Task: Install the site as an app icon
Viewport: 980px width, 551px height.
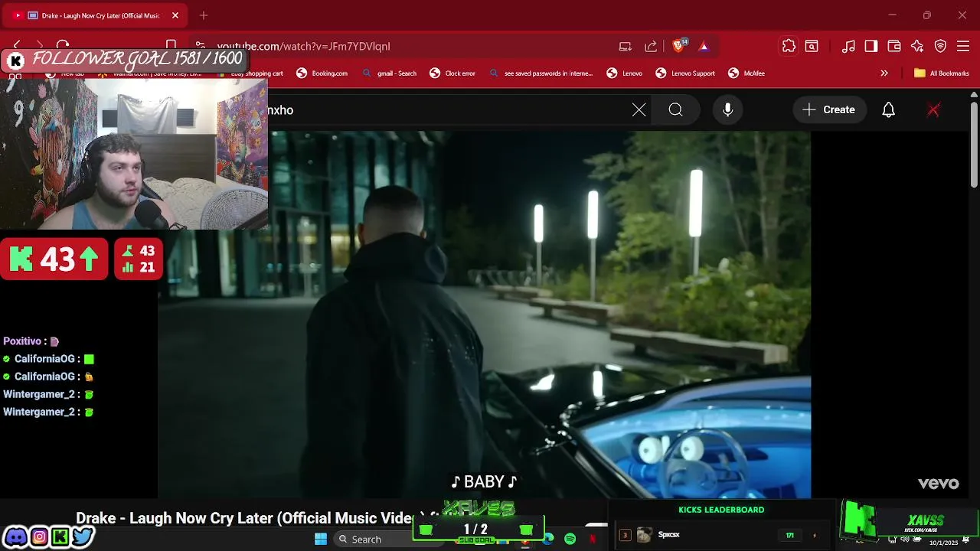Action: [626, 46]
